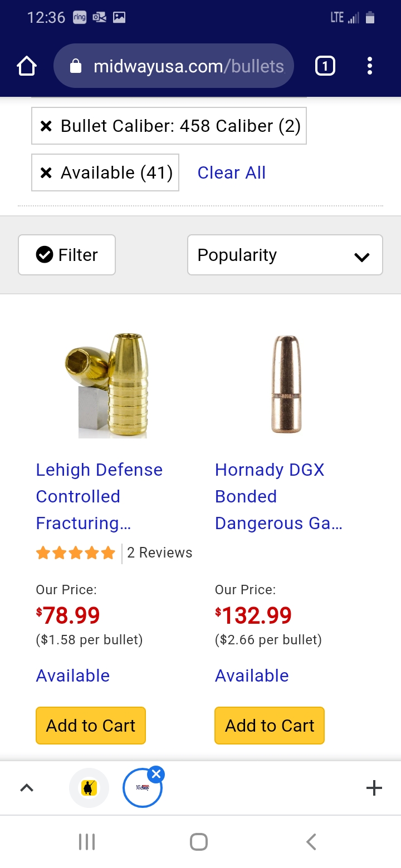
Task: View the Hornady DGX bullet image
Action: [286, 386]
